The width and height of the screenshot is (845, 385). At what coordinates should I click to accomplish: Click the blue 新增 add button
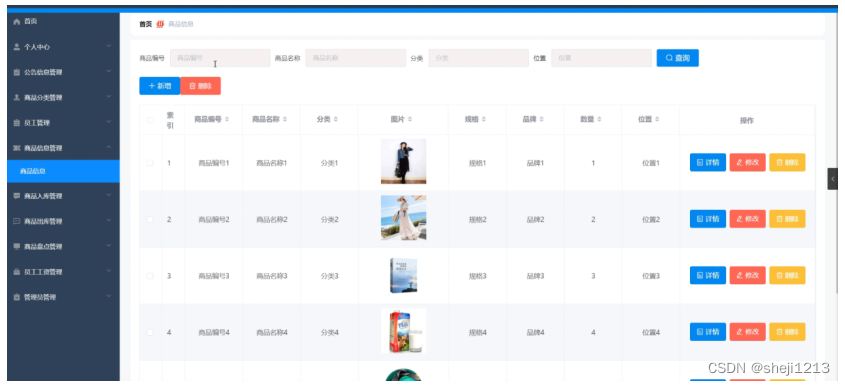[x=160, y=86]
